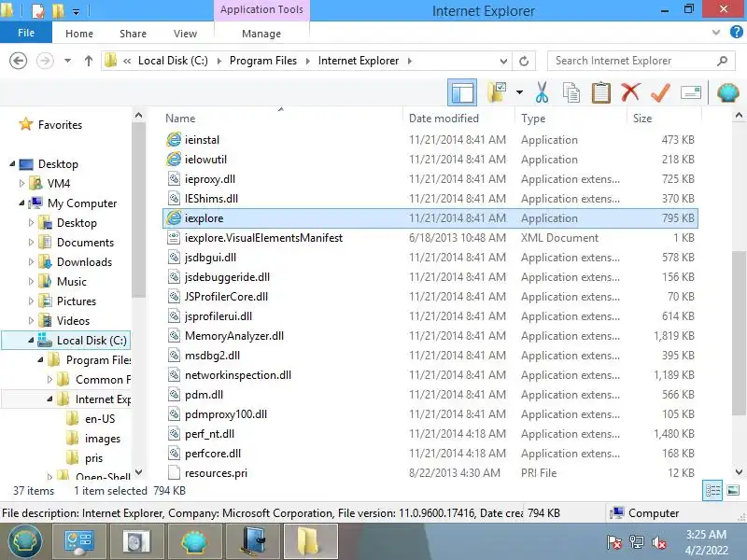747x560 pixels.
Task: Open the Help question mark icon
Action: [x=736, y=33]
